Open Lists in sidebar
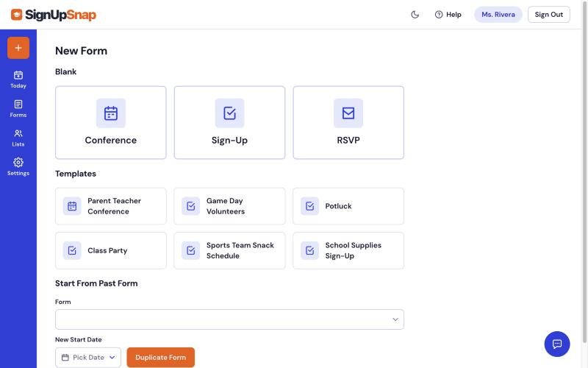 (18, 138)
